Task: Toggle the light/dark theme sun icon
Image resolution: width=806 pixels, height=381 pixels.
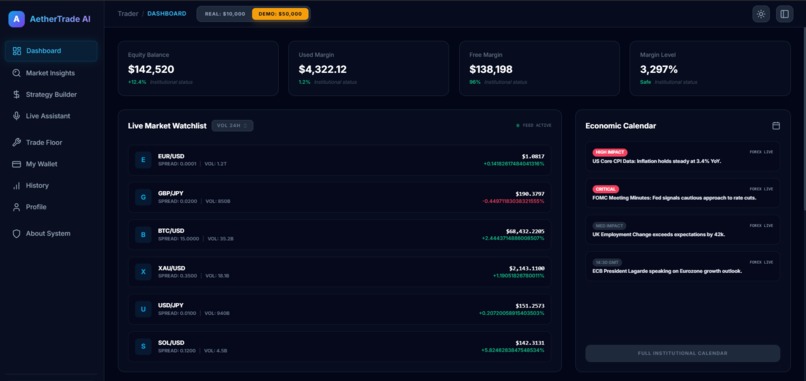Action: point(761,14)
